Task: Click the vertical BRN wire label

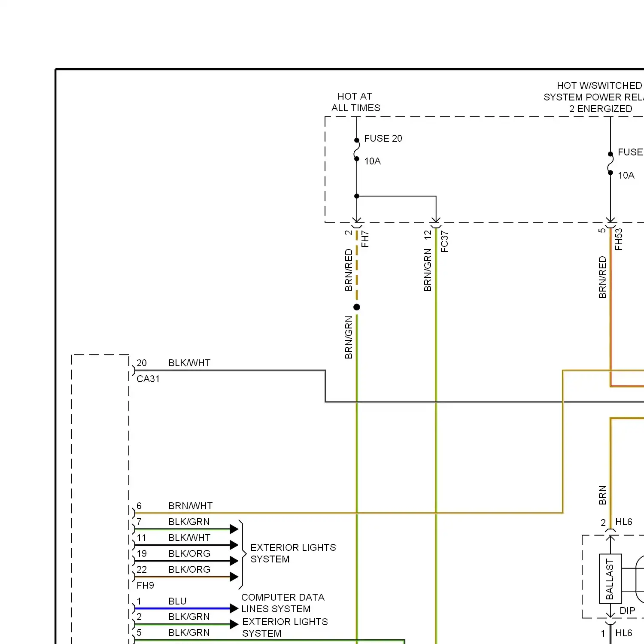Action: (x=602, y=495)
